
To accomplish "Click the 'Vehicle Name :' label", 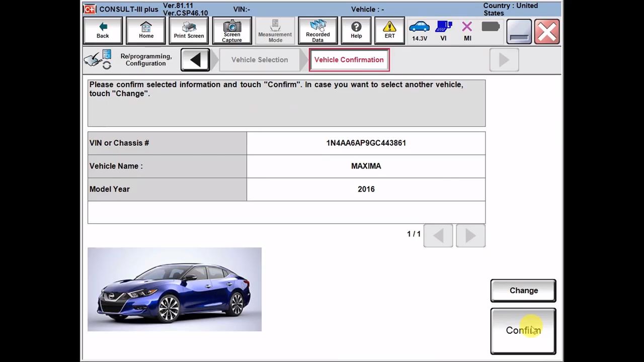I will pyautogui.click(x=116, y=166).
